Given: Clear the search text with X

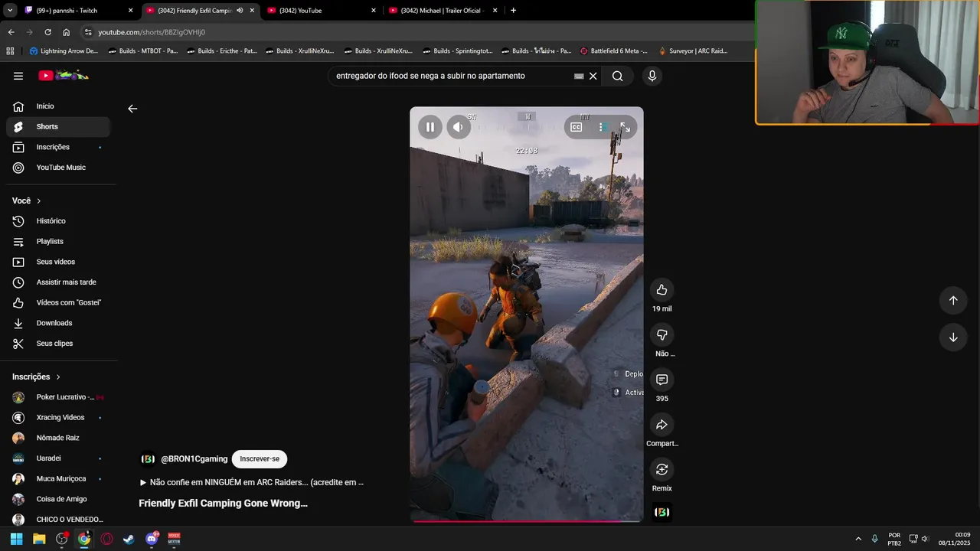Looking at the screenshot, I should click(x=593, y=76).
